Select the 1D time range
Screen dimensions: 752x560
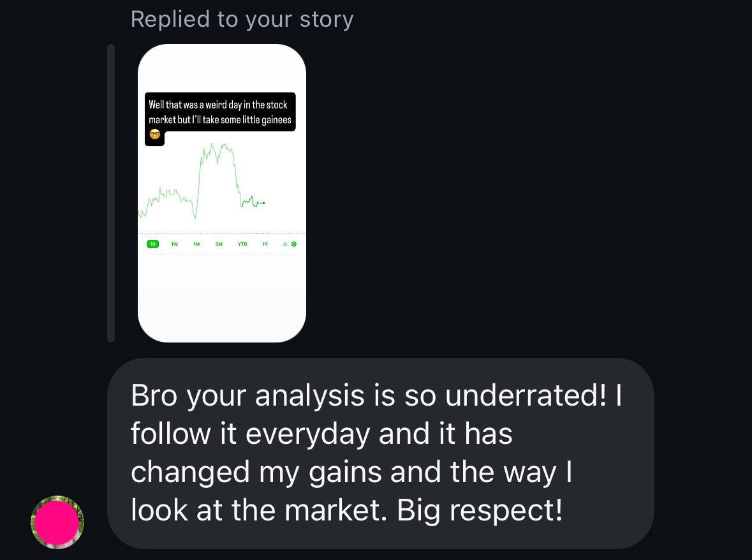click(153, 244)
